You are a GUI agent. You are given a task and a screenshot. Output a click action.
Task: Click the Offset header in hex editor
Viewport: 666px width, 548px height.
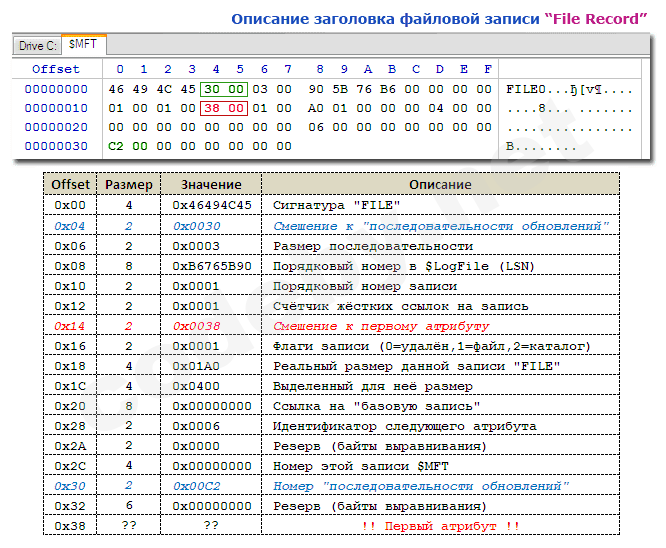coord(56,69)
